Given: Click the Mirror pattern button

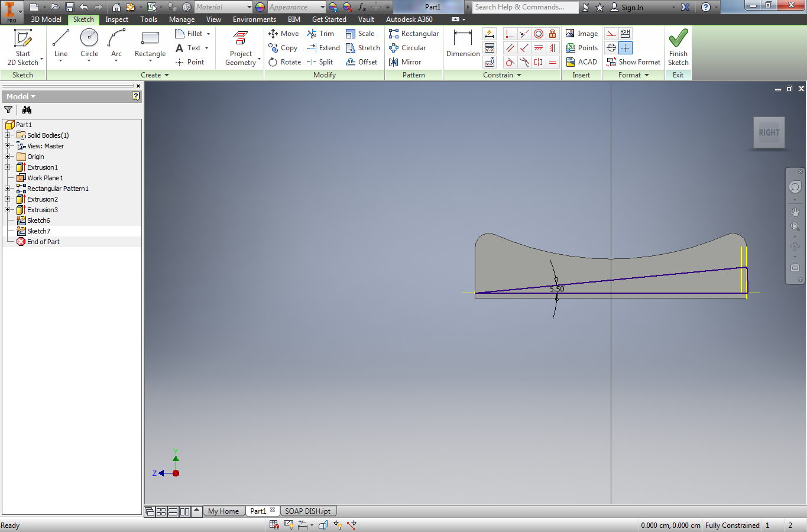Looking at the screenshot, I should (405, 62).
